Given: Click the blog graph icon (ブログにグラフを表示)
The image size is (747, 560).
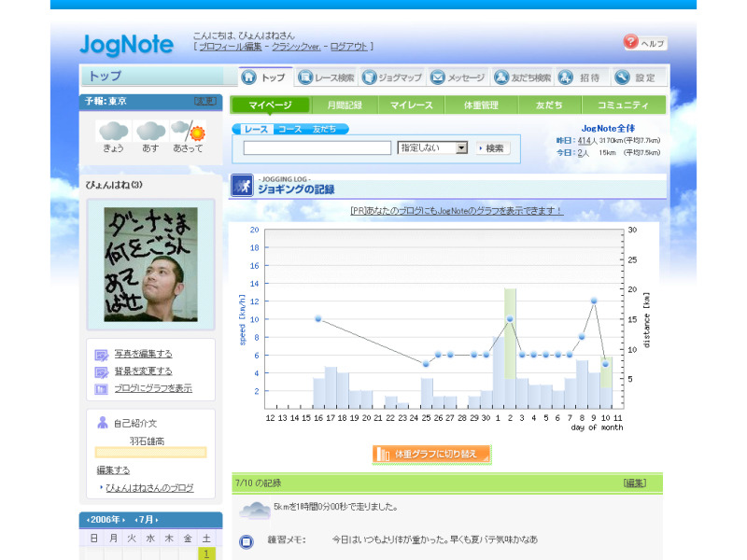Looking at the screenshot, I should 102,389.
